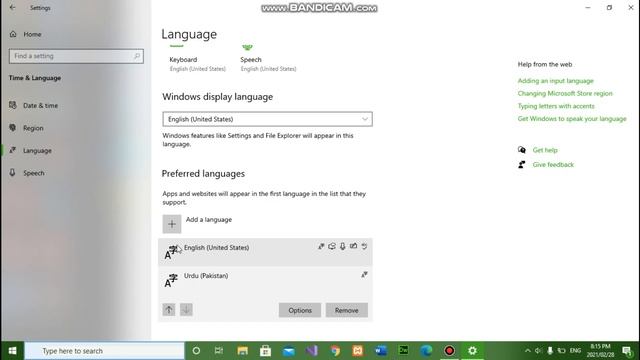Click speech recognition microphone icon on English row

click(x=343, y=246)
